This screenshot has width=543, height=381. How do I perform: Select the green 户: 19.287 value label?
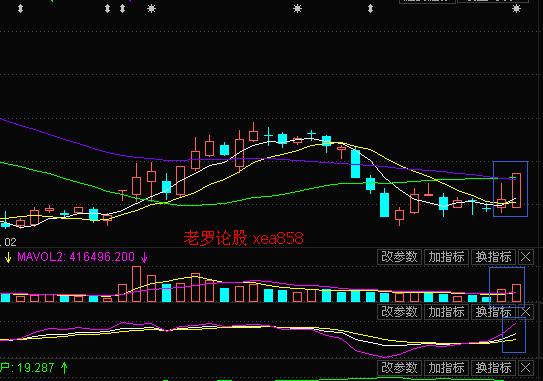(x=27, y=367)
